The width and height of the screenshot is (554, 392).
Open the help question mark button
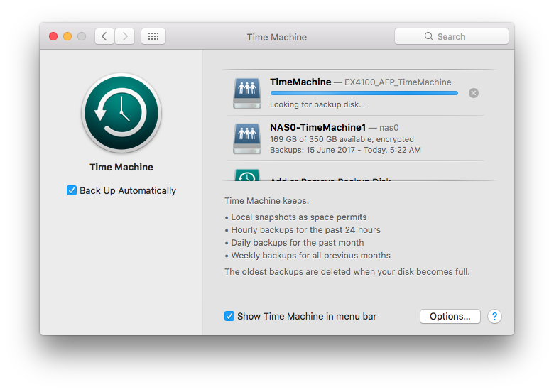pos(494,317)
